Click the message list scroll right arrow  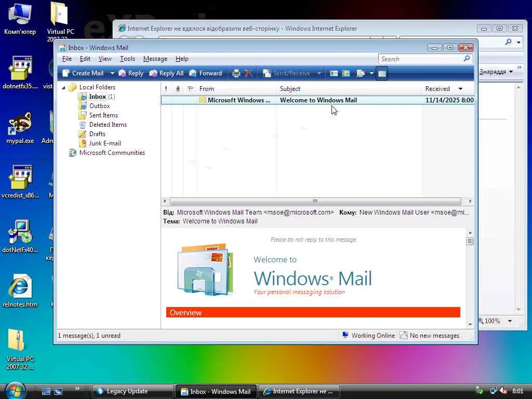pyautogui.click(x=470, y=201)
